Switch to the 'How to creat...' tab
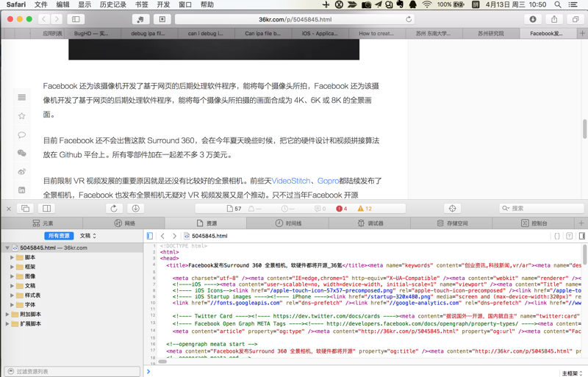 [377, 33]
